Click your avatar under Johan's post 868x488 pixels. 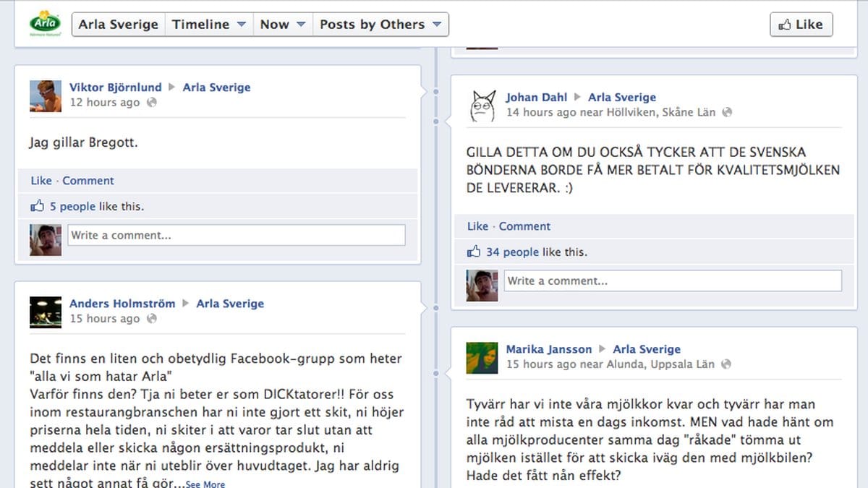pos(482,286)
